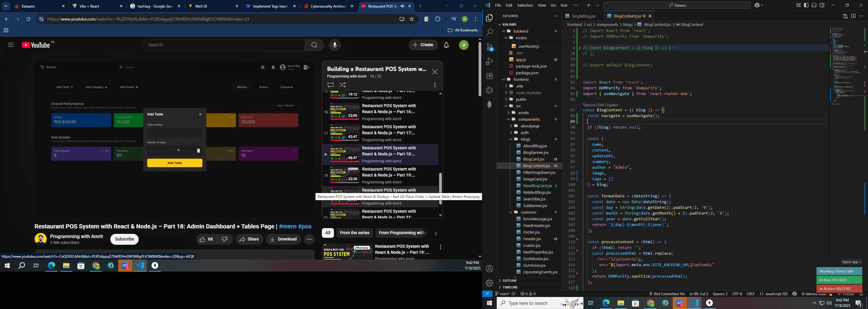The width and height of the screenshot is (868, 309).
Task: Open MongoDB leaf icon in activity bar
Action: click(x=489, y=105)
